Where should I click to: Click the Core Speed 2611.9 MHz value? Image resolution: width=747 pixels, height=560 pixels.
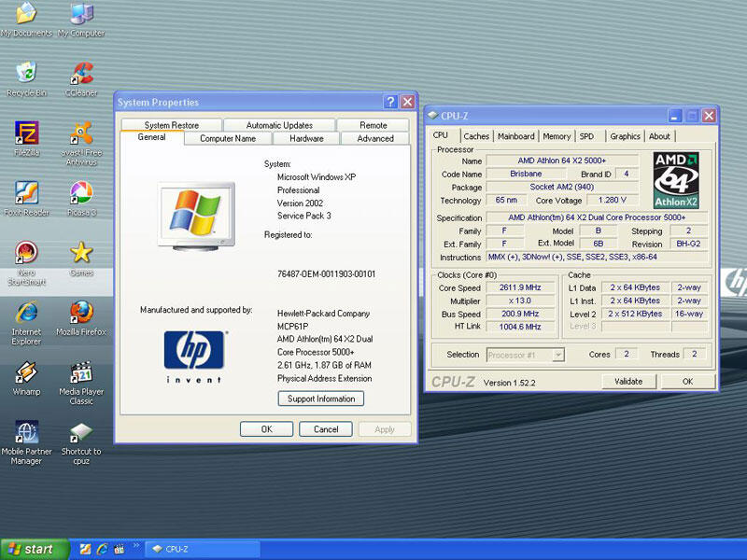tap(520, 287)
